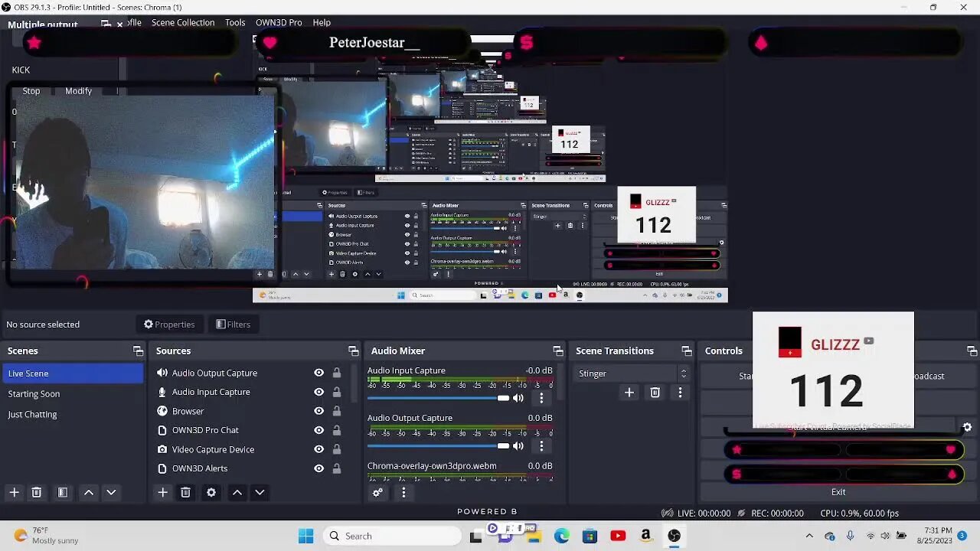Select the Live Scene scene

[72, 373]
